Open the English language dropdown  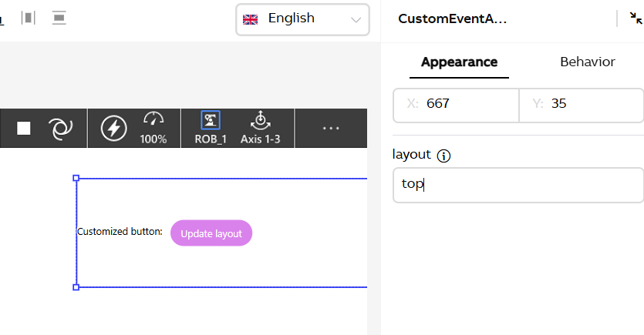tap(302, 20)
